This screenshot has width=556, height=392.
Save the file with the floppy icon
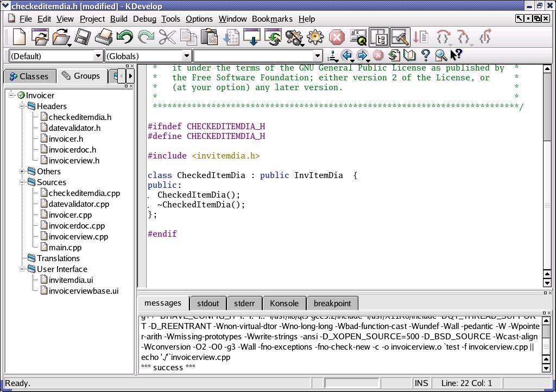coord(83,37)
